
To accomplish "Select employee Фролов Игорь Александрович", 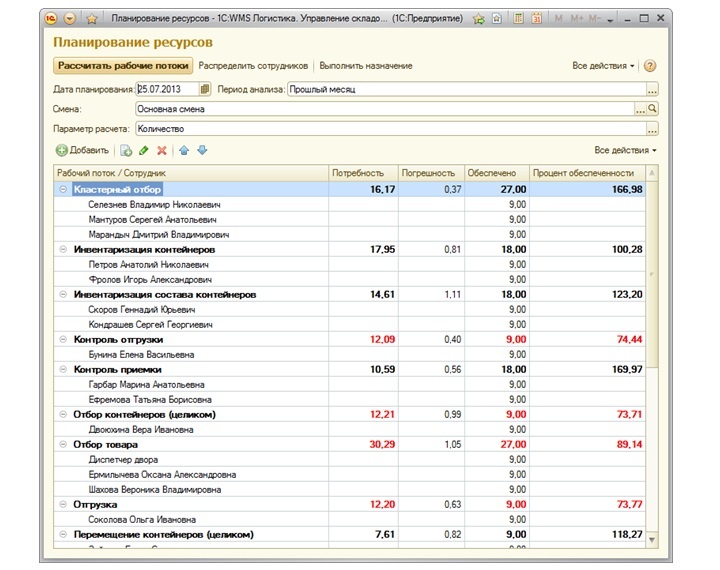I will [150, 280].
